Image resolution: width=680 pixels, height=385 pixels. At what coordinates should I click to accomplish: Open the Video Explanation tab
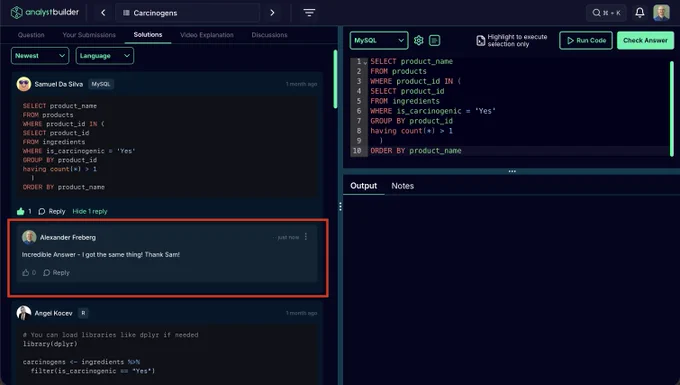click(207, 35)
